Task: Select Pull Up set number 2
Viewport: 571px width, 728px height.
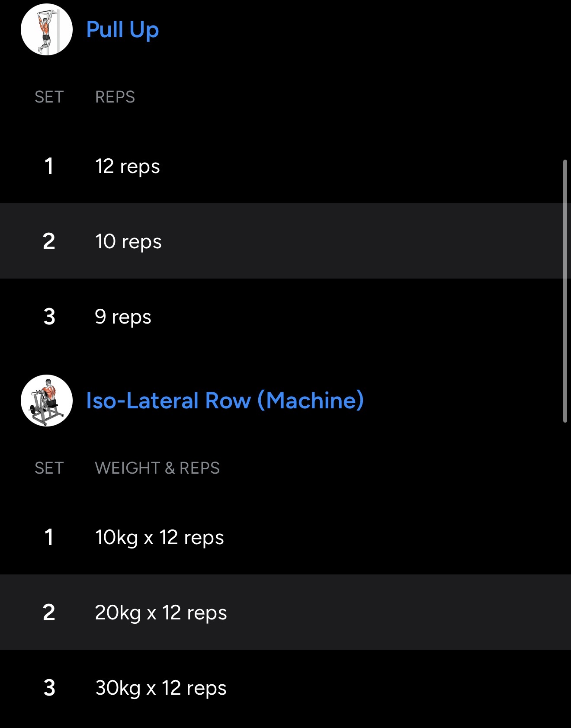Action: 49,241
